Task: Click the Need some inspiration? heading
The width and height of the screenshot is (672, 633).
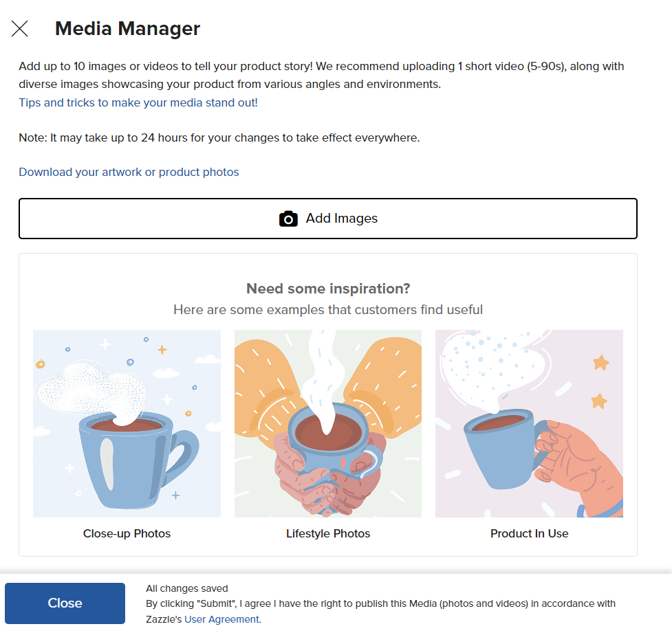Action: click(x=328, y=289)
